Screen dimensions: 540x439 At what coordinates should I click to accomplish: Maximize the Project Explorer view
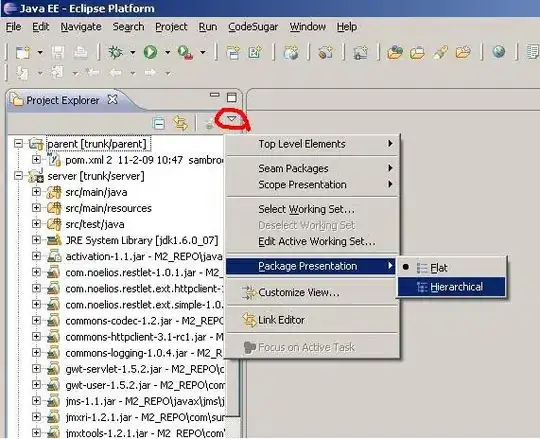point(232,97)
